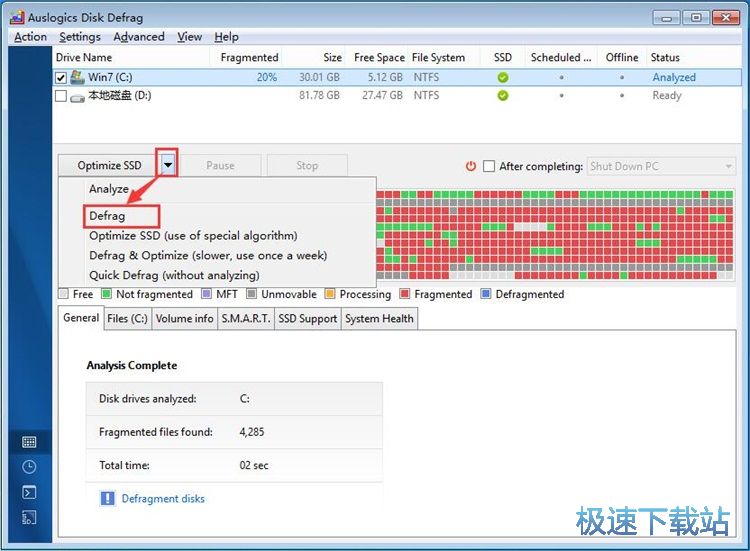The height and width of the screenshot is (551, 750).
Task: Switch to the General tab
Action: 81,318
